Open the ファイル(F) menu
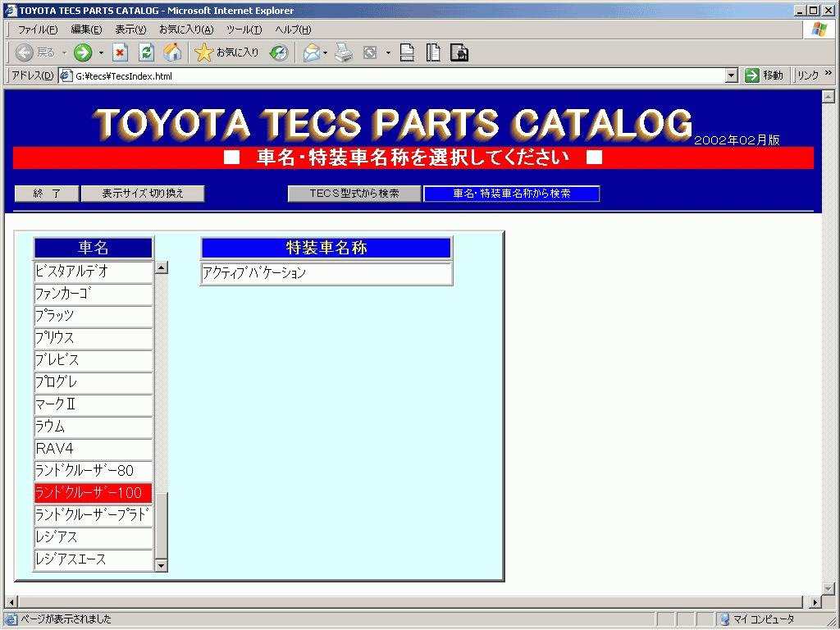 click(38, 30)
